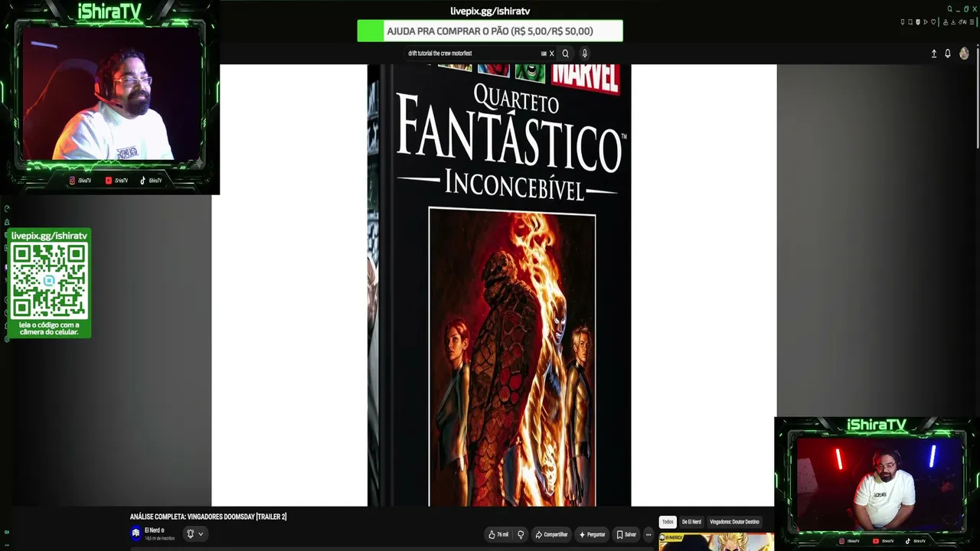Select the 'Vingadores: Doutor Destino' filter chip
Screen dimensions: 980x551
pyautogui.click(x=734, y=522)
